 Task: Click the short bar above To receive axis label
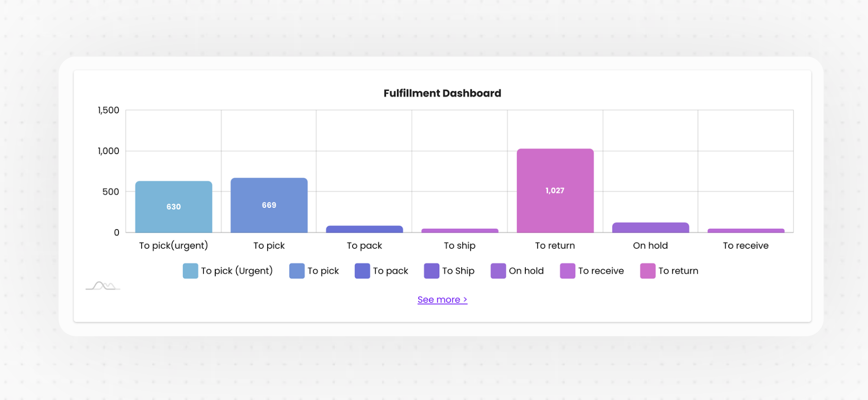click(x=746, y=231)
